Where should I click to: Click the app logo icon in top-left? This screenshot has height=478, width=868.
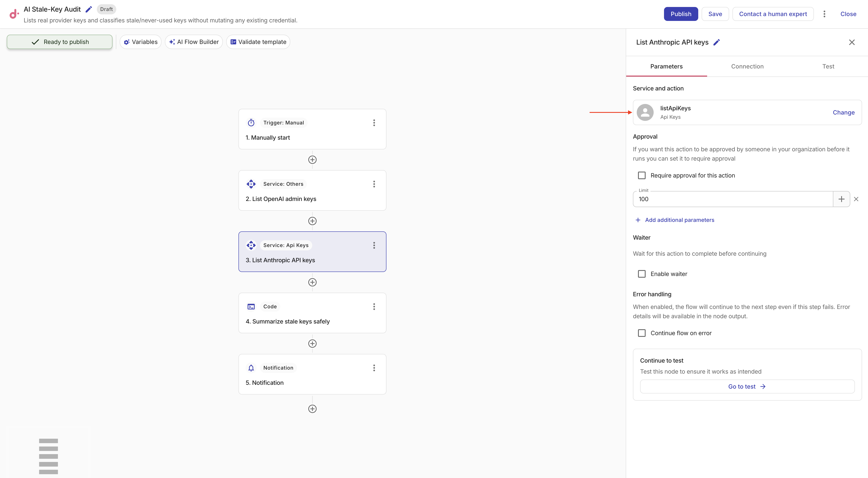click(14, 14)
